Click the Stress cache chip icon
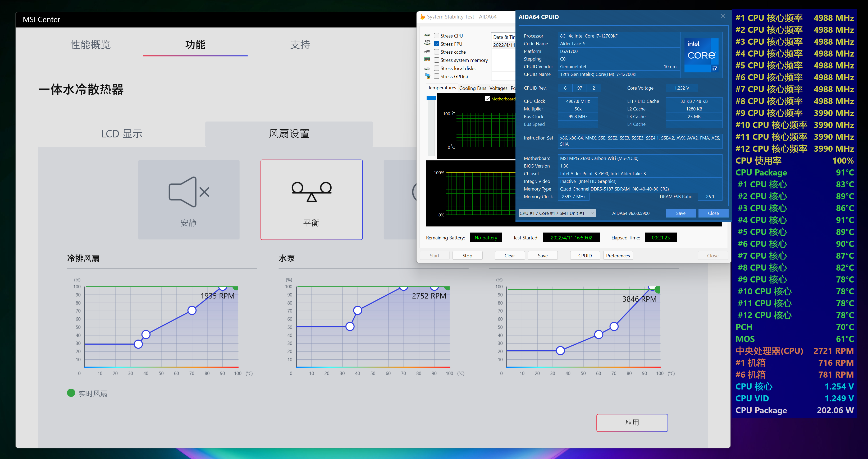 [427, 52]
